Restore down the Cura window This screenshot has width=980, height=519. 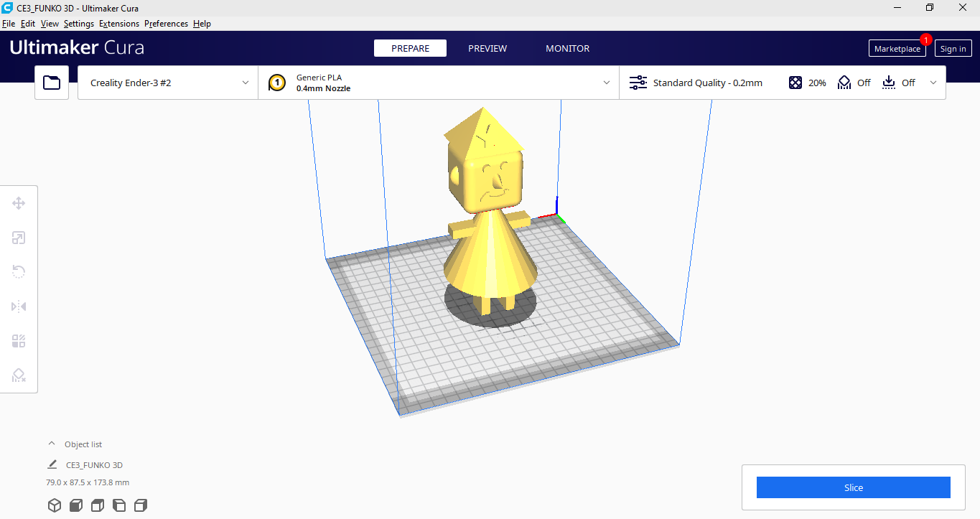click(x=930, y=7)
